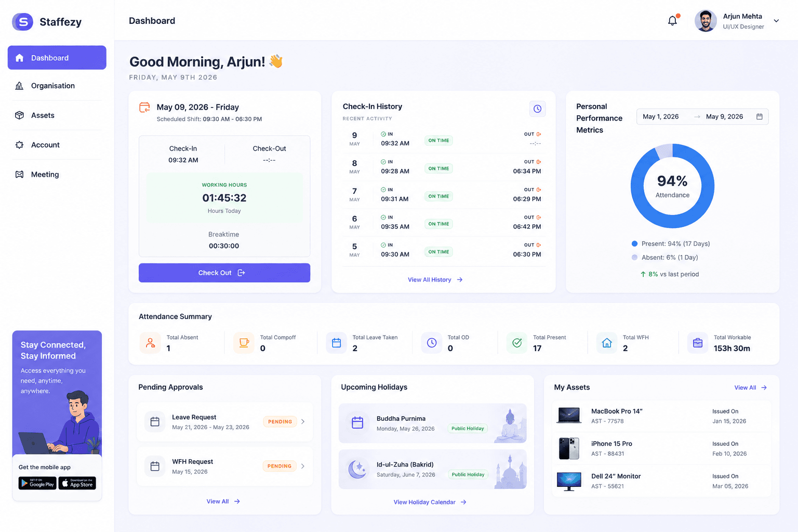
Task: Click the Total OD clock icon
Action: pos(431,343)
